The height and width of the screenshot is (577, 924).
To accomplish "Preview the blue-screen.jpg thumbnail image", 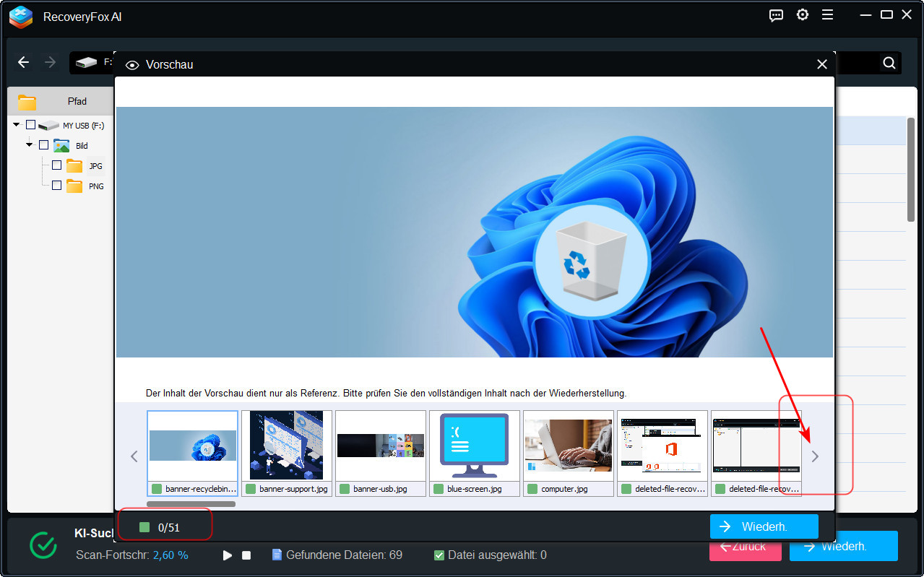I will tap(475, 446).
